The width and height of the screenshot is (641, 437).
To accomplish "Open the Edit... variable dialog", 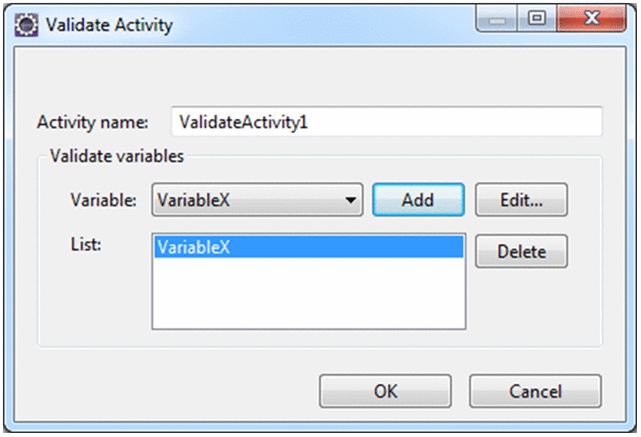I will (521, 199).
